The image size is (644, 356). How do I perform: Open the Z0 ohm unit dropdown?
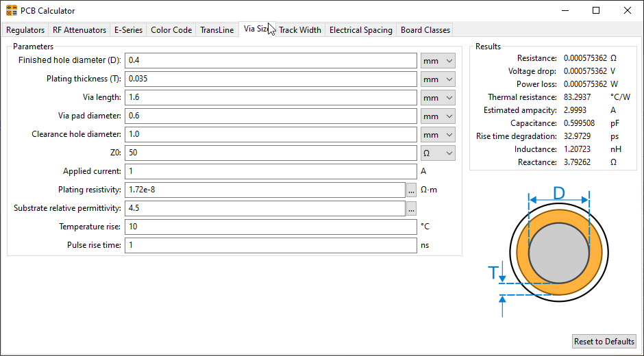tap(438, 153)
